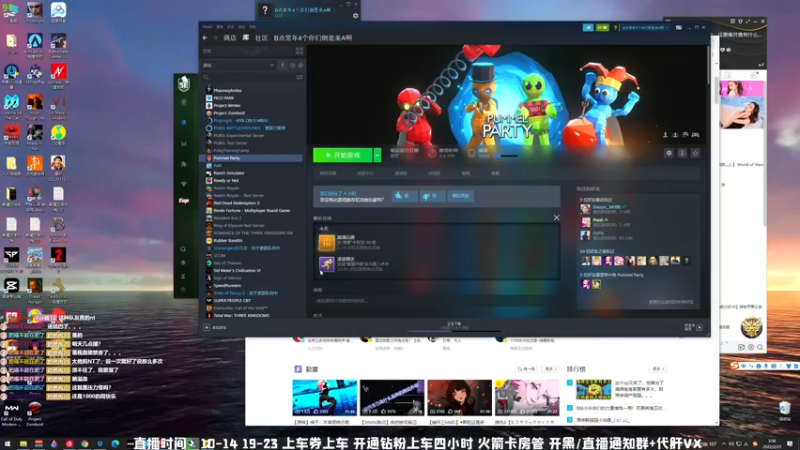Select Project Winter in library list
800x450 pixels.
pos(227,106)
